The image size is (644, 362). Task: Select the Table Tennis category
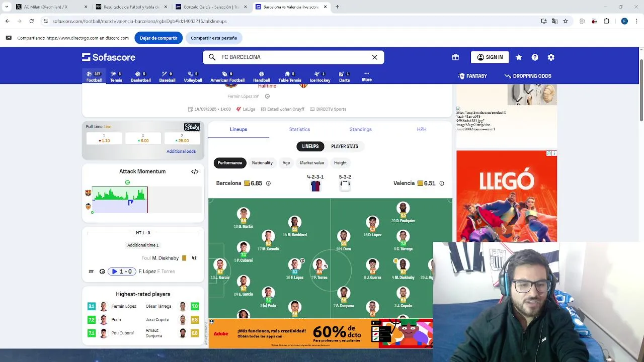(x=290, y=77)
